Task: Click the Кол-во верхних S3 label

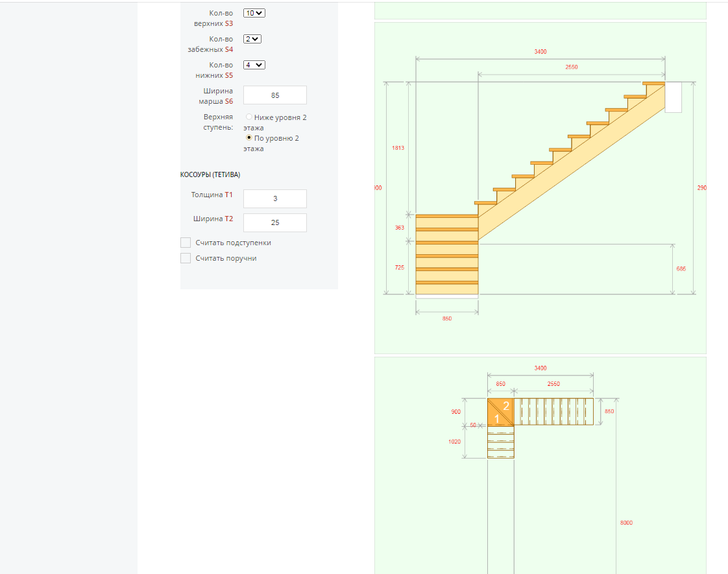Action: pyautogui.click(x=213, y=18)
